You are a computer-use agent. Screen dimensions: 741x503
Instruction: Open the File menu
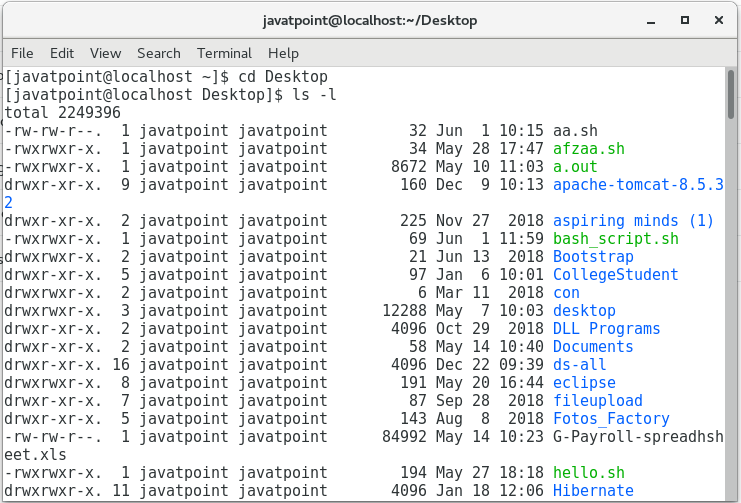[x=22, y=53]
